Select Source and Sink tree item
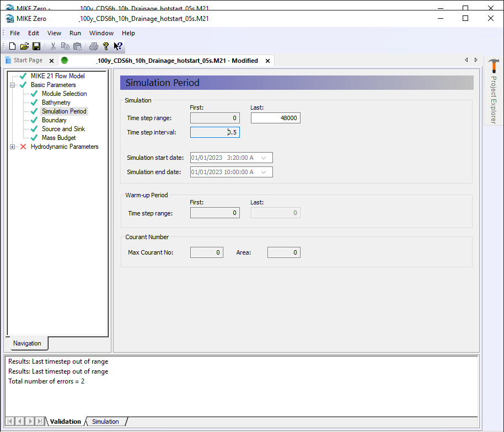The height and width of the screenshot is (432, 504). (x=63, y=129)
